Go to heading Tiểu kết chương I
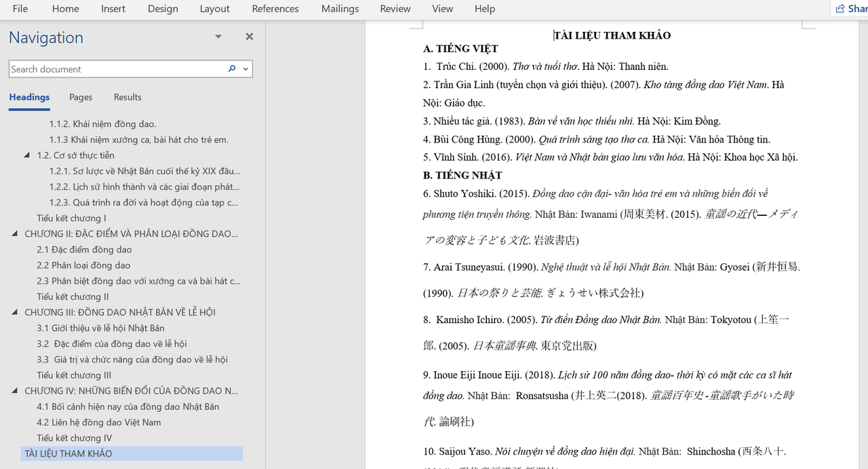 pyautogui.click(x=72, y=218)
